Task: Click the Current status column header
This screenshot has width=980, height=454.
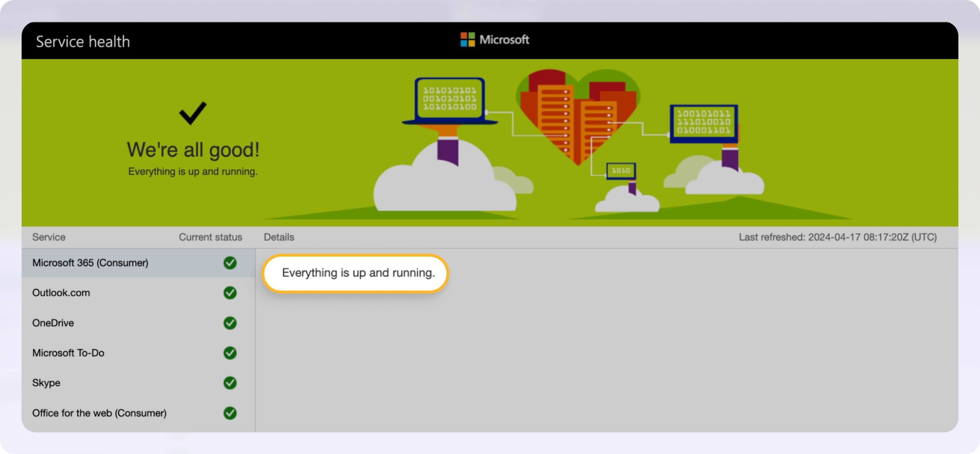Action: click(x=210, y=237)
